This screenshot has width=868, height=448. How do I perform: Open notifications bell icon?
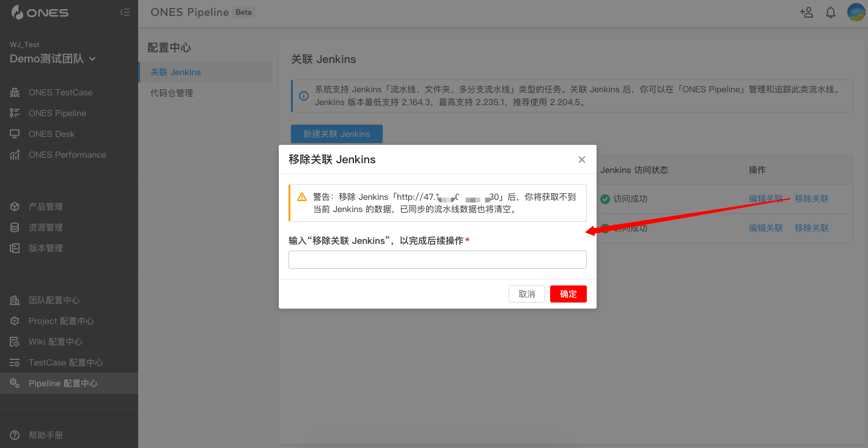[x=831, y=12]
